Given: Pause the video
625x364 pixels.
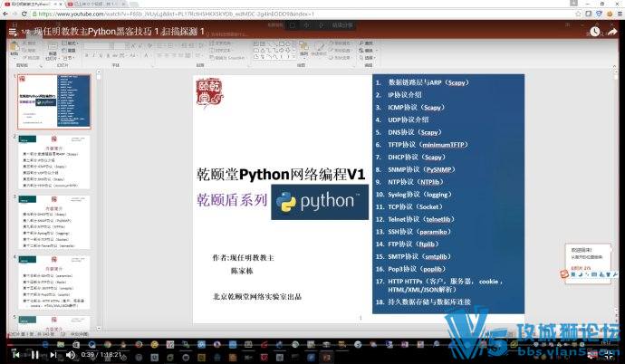Looking at the screenshot, I should (35, 354).
